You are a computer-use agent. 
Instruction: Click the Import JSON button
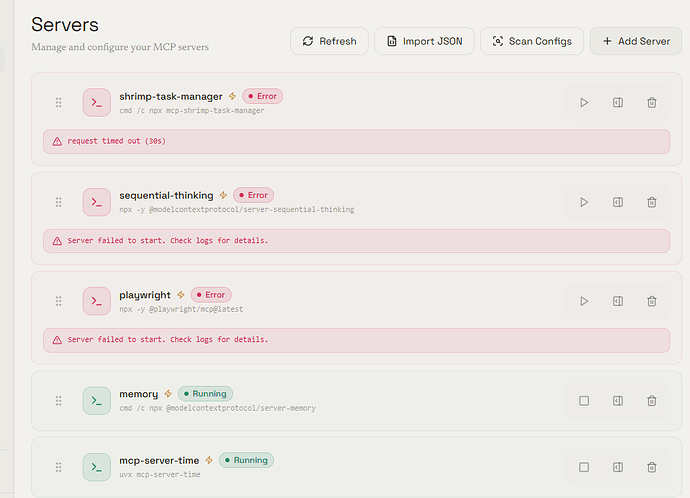[424, 41]
